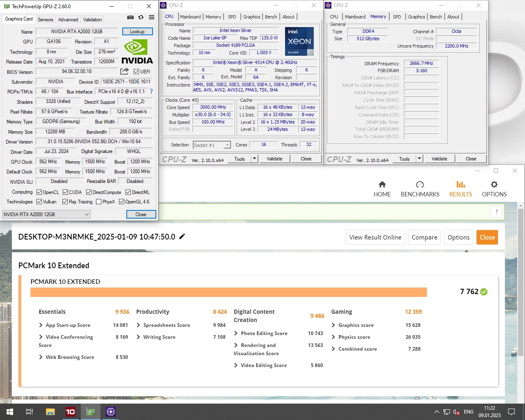Click the GPU-Z Lookup button
Screen dimensions: 525x420
(137, 32)
